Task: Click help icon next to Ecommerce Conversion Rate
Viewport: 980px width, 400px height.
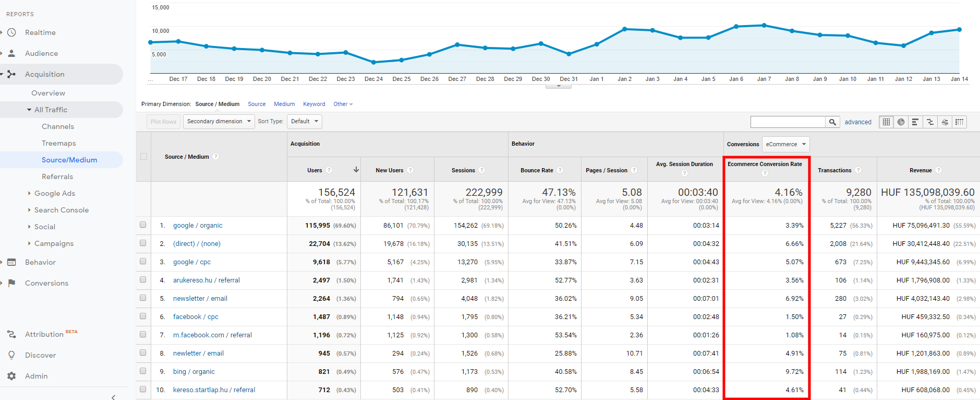Action: 765,173
